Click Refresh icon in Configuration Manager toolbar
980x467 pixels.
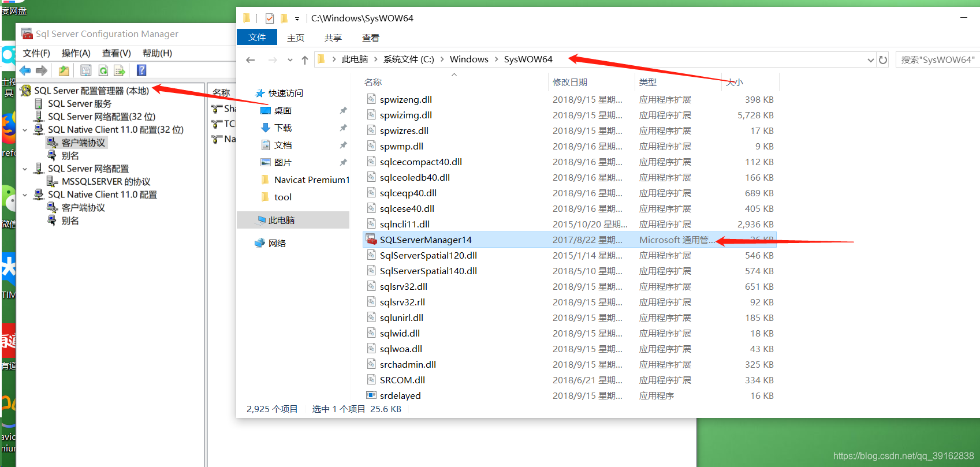click(103, 70)
